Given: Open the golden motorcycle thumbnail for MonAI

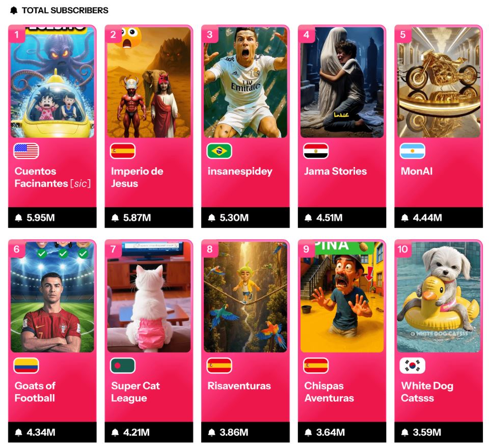Looking at the screenshot, I should [439, 82].
